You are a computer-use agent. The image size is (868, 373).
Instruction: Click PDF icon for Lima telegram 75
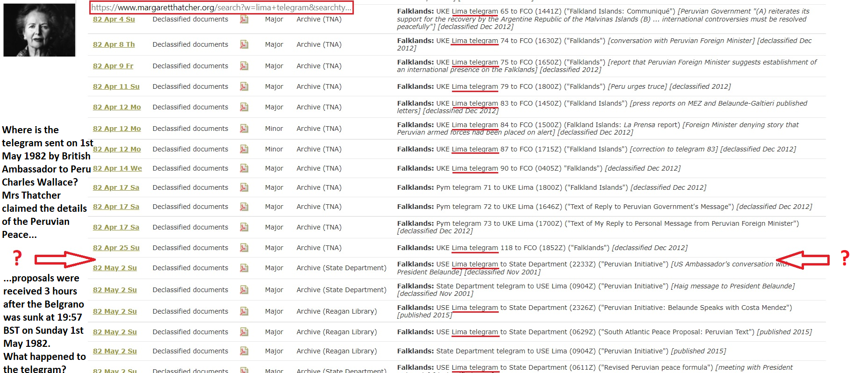click(244, 66)
